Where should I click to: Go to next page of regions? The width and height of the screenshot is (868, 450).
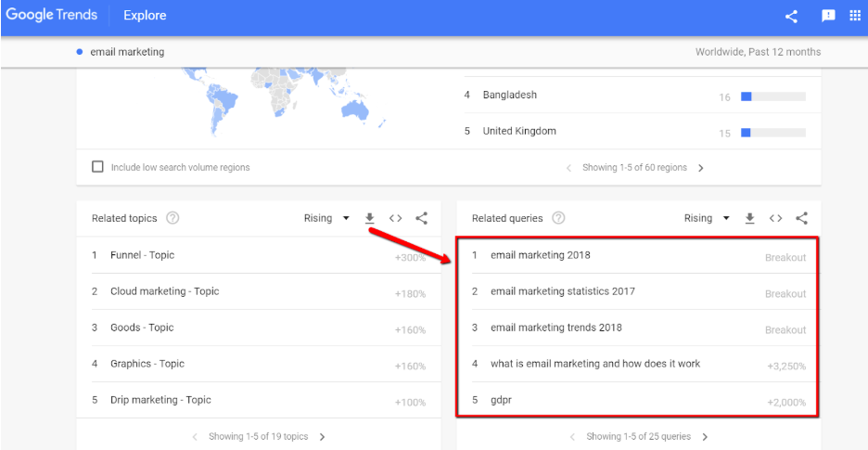(x=701, y=168)
